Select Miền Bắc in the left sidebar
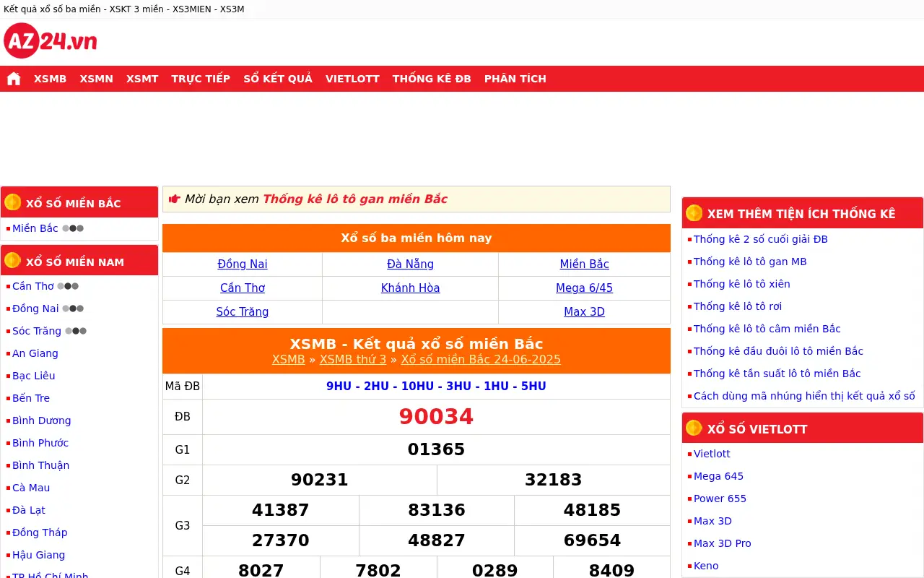 [35, 228]
